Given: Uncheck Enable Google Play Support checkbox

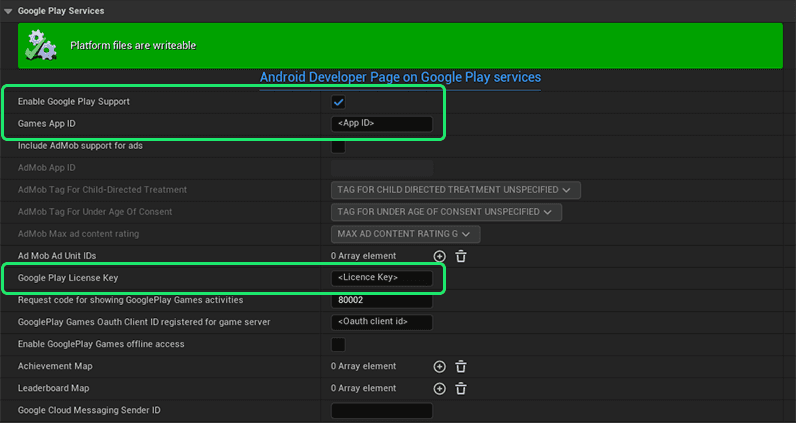Looking at the screenshot, I should [x=338, y=102].
